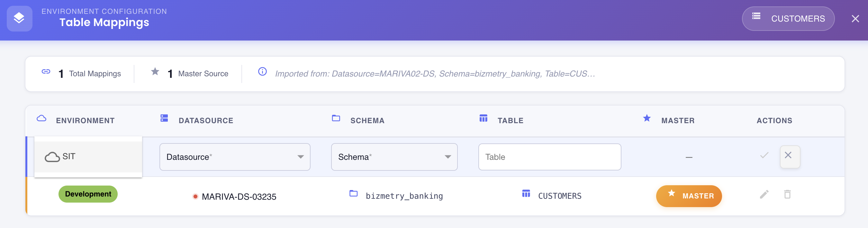Close the Table Mappings dialog
This screenshot has width=868, height=228.
coord(855,19)
